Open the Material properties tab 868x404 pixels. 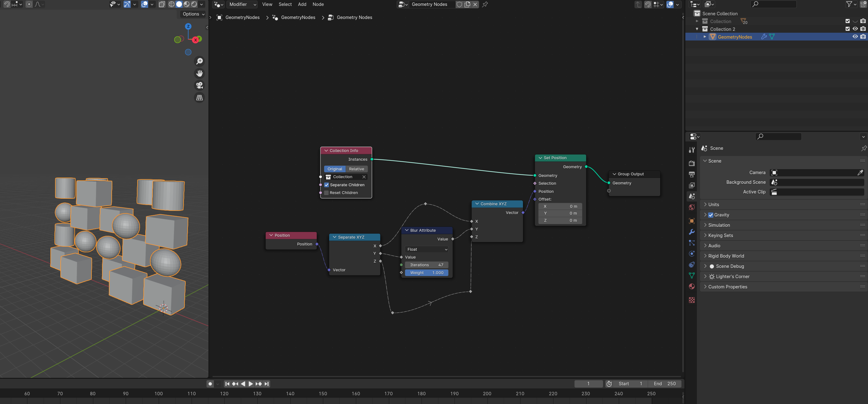tap(692, 286)
